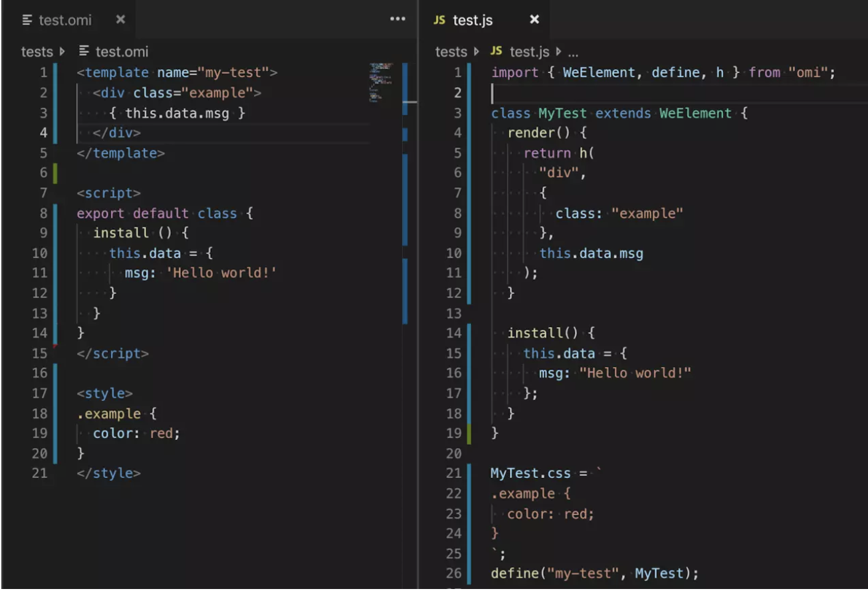Expand the breadcrumb ellipsis after test.js
868x593 pixels.
(573, 52)
